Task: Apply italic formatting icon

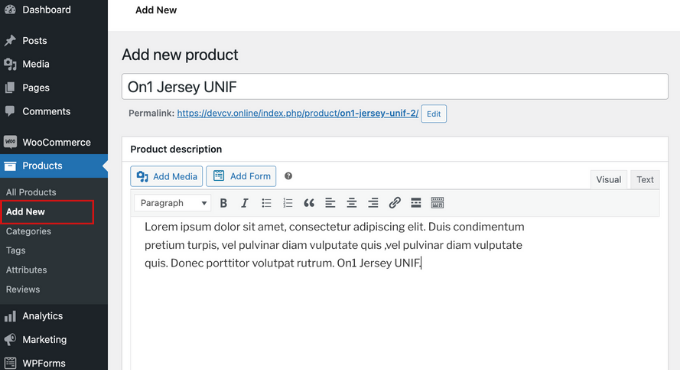Action: pos(245,203)
